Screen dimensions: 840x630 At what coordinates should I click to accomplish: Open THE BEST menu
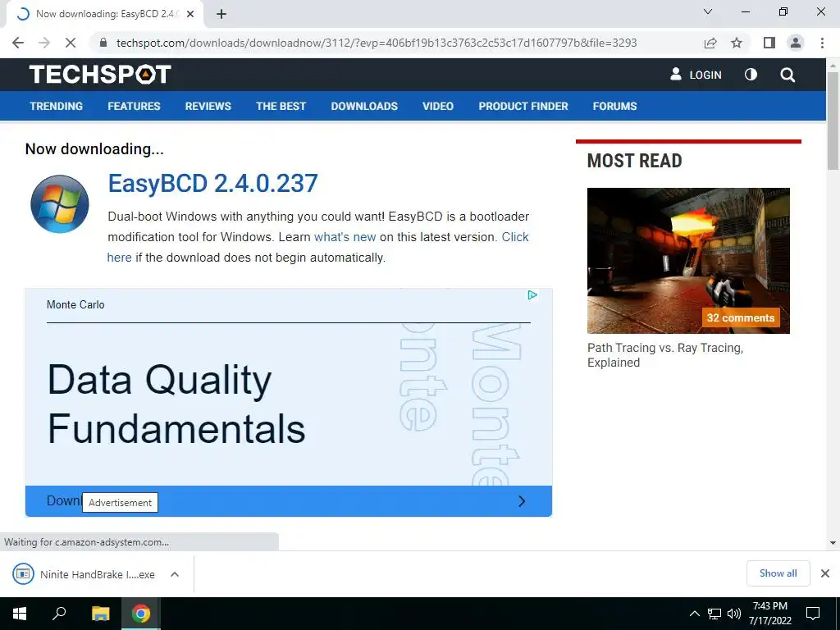click(x=281, y=106)
